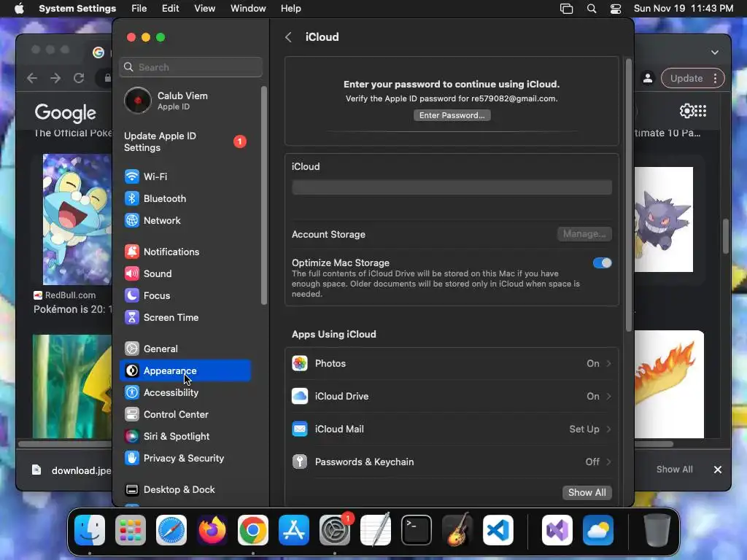Screen dimensions: 747x560
Task: Open Launchpad from the Dock
Action: coord(131,530)
